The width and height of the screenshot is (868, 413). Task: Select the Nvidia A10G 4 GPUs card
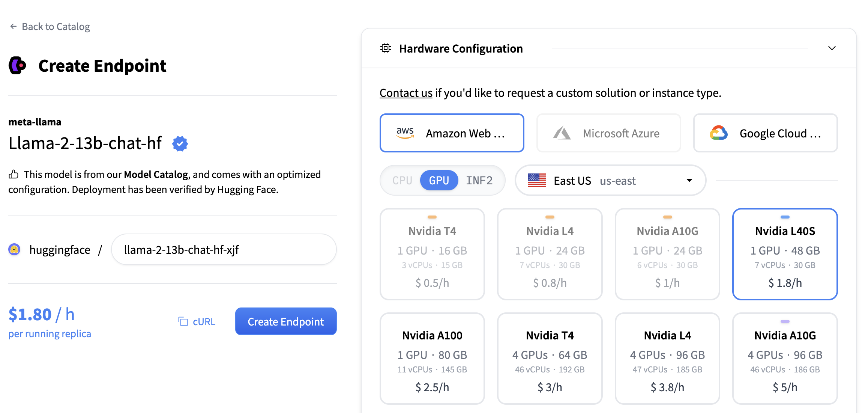pyautogui.click(x=785, y=358)
